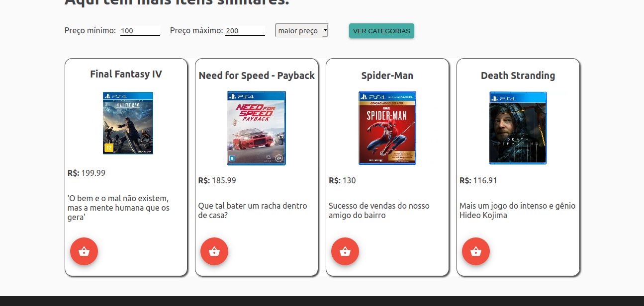The image size is (644, 306).
Task: Select the Death Stranding cover image
Action: pyautogui.click(x=518, y=128)
